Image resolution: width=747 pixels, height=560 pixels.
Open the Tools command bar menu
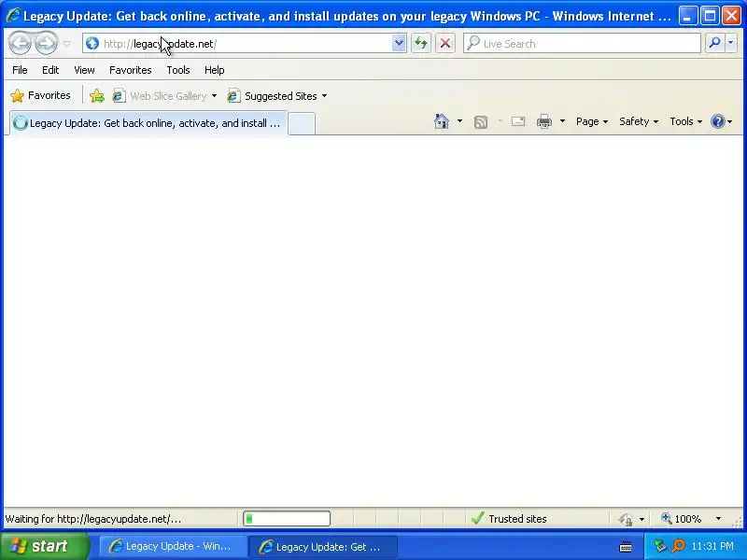[x=685, y=121]
